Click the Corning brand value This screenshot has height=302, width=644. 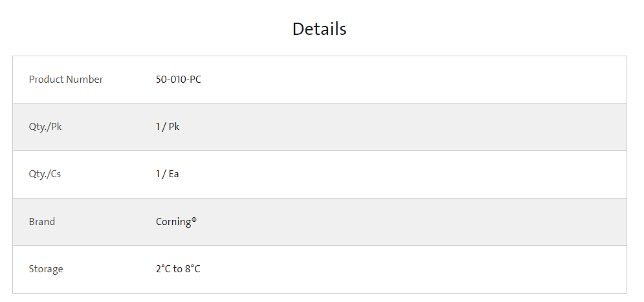(173, 222)
